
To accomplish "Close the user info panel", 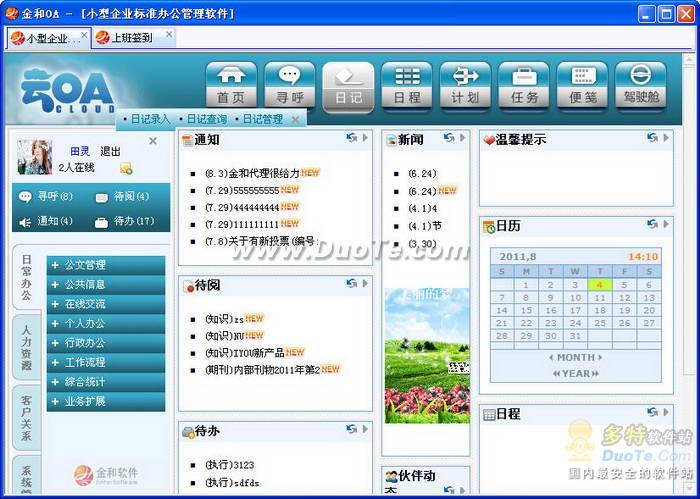I will coord(153,141).
